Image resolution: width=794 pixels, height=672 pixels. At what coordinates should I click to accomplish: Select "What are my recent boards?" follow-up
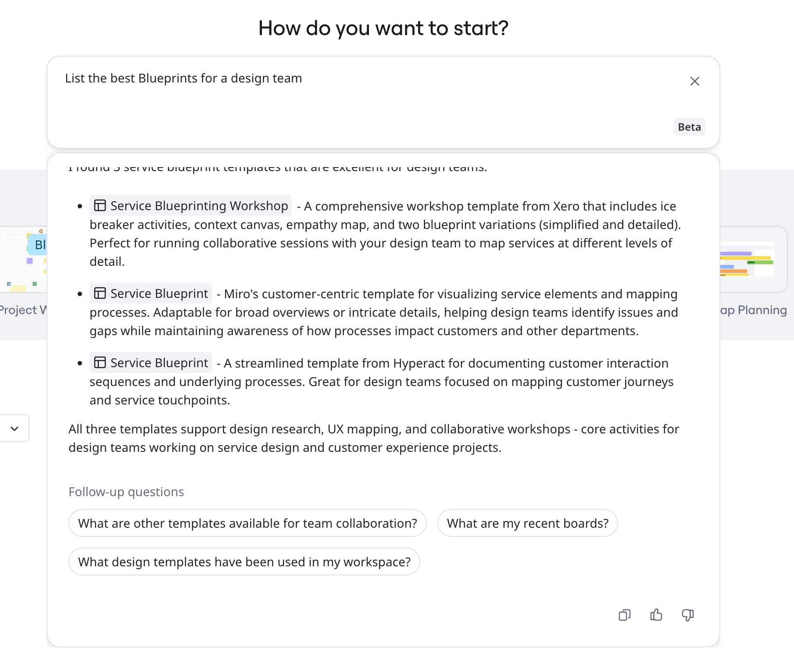[x=527, y=523]
